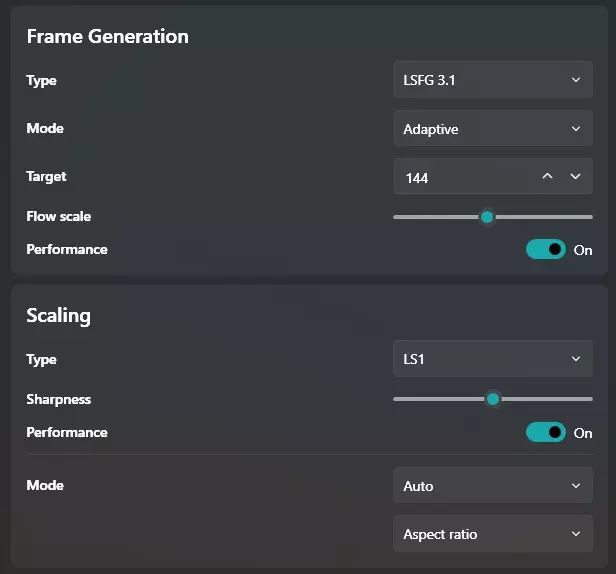This screenshot has height=574, width=616.
Task: Click the up arrow on Target field
Action: pyautogui.click(x=547, y=177)
